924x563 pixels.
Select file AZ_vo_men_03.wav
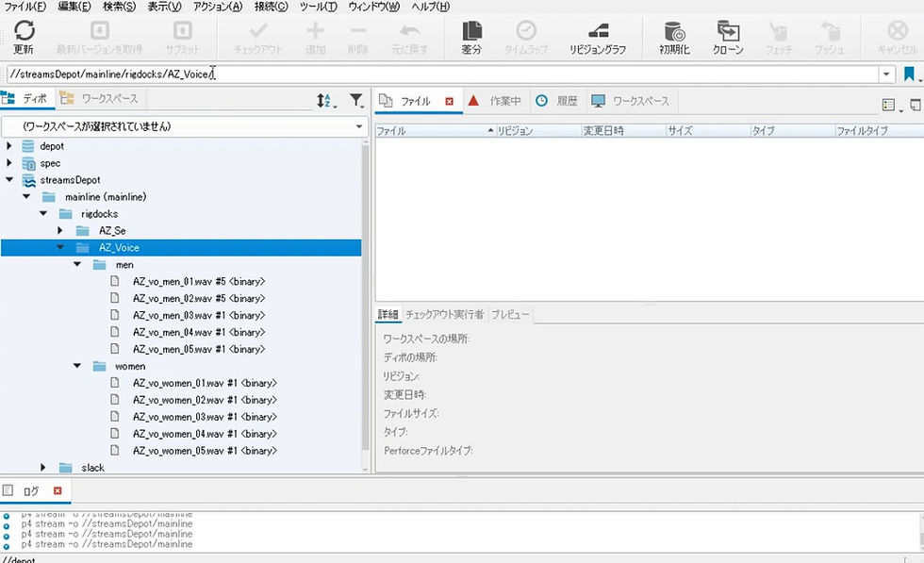pos(199,315)
